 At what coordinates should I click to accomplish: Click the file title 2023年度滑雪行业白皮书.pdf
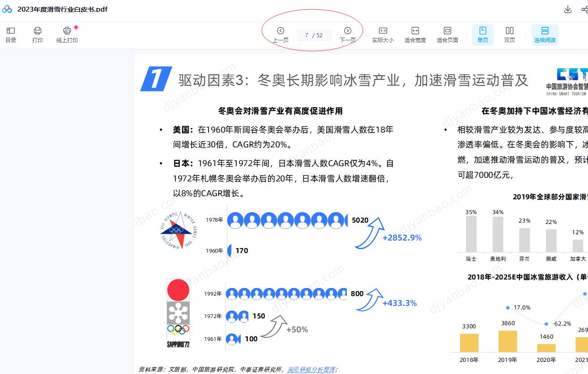pyautogui.click(x=63, y=9)
